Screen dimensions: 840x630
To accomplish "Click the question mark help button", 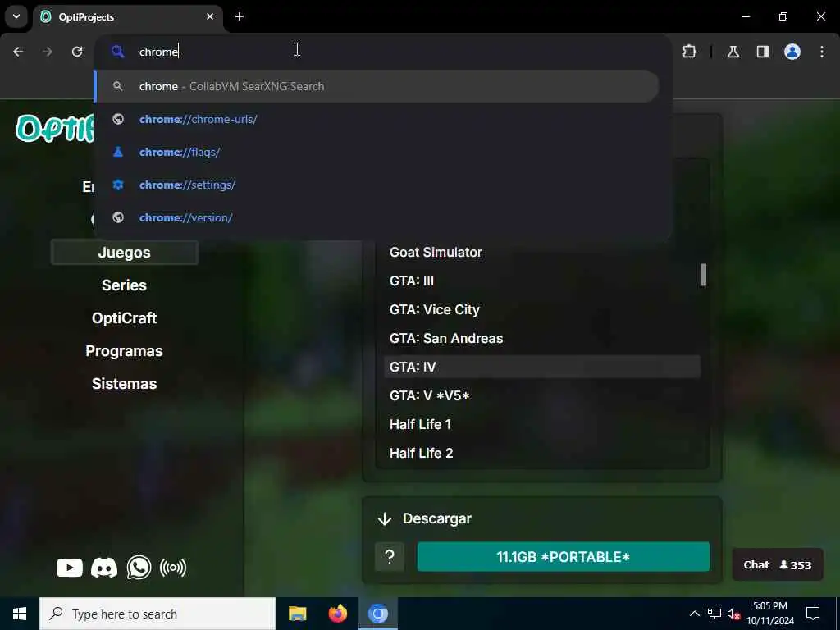I will click(x=390, y=557).
